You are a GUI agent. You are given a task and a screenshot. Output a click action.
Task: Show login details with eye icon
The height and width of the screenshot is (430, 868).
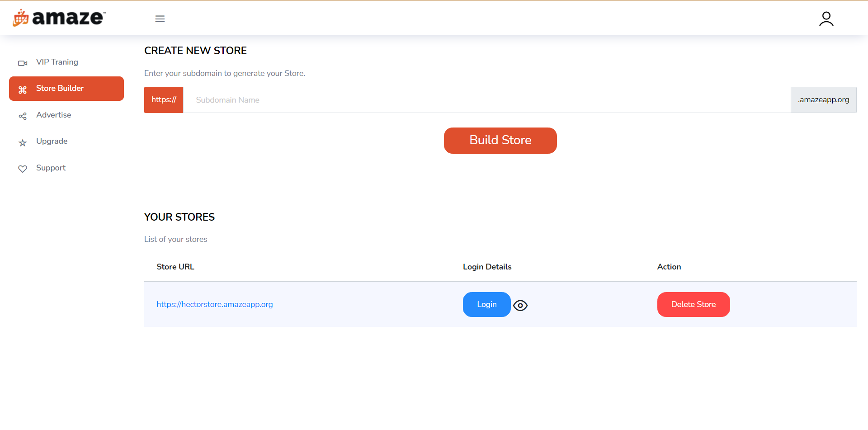pyautogui.click(x=520, y=306)
